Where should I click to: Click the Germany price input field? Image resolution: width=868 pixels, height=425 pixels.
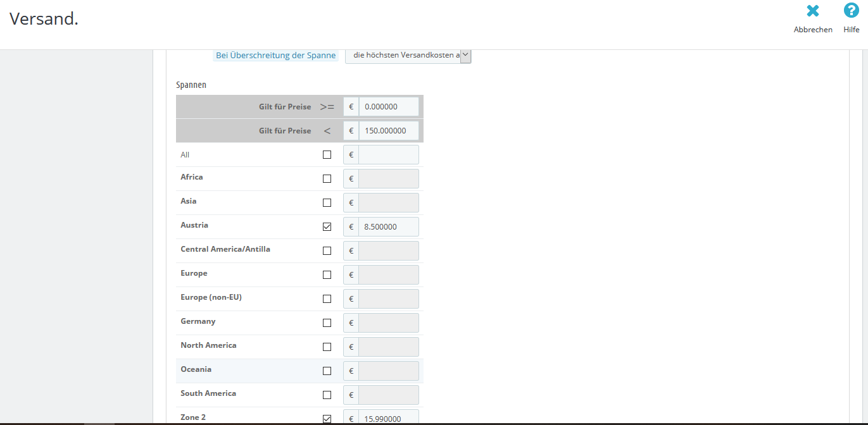click(x=389, y=323)
